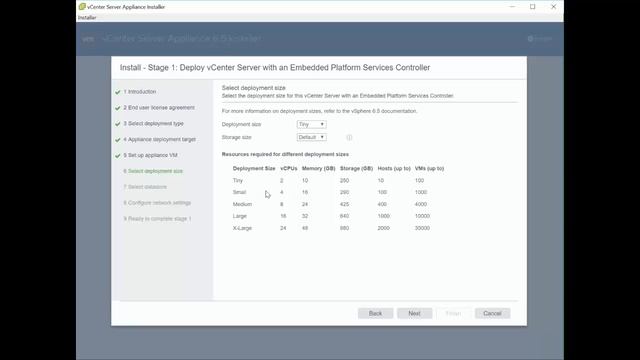Click the Tiny row in the table

338,180
